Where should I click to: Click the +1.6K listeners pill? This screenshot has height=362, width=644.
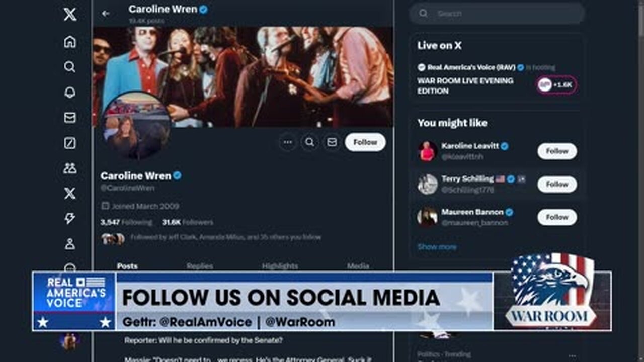[556, 85]
